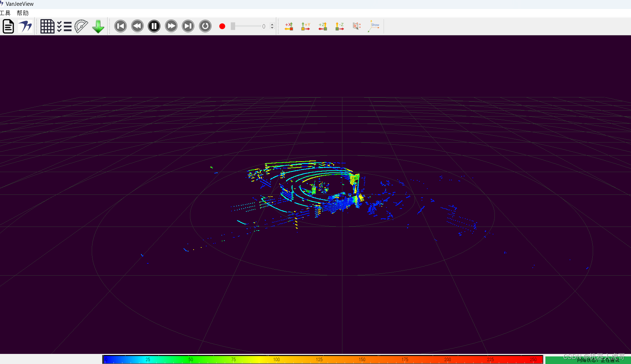Start recording with the red button
Image resolution: width=631 pixels, height=364 pixels.
click(x=222, y=26)
